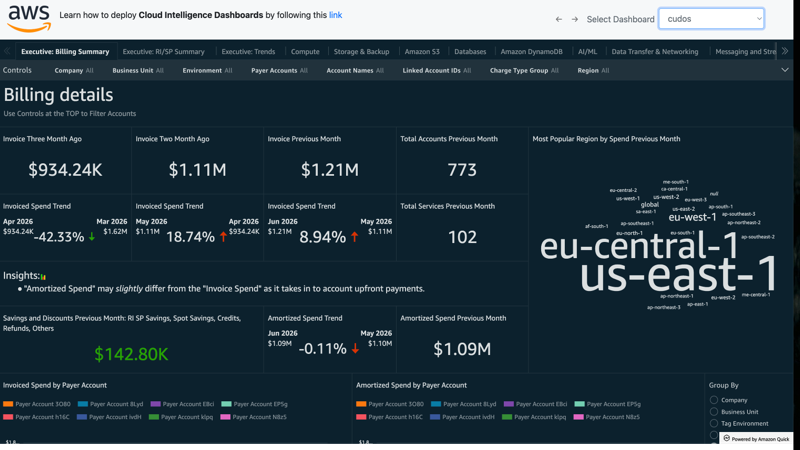
Task: Click the Amortized Spend by Payer Account title
Action: pyautogui.click(x=411, y=385)
